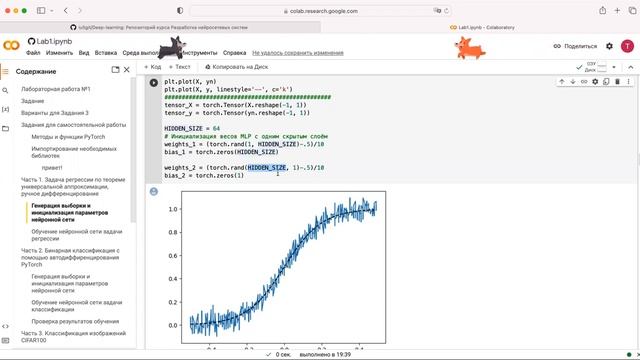This screenshot has width=640, height=360.
Task: Open the Изменить menu
Action: tap(59, 53)
